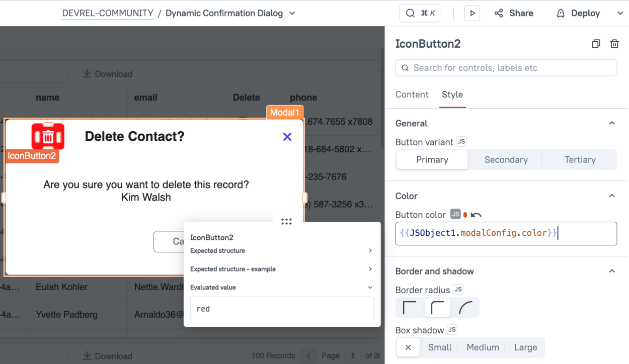Open the Dynamic Confirmation Dialog page switcher
The image size is (629, 364).
(x=292, y=13)
